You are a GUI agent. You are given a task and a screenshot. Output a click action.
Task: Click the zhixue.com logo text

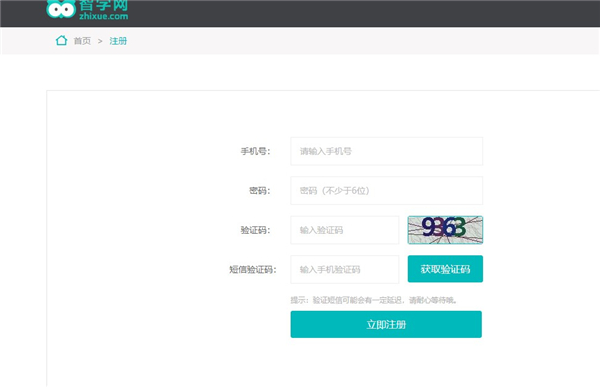104,16
